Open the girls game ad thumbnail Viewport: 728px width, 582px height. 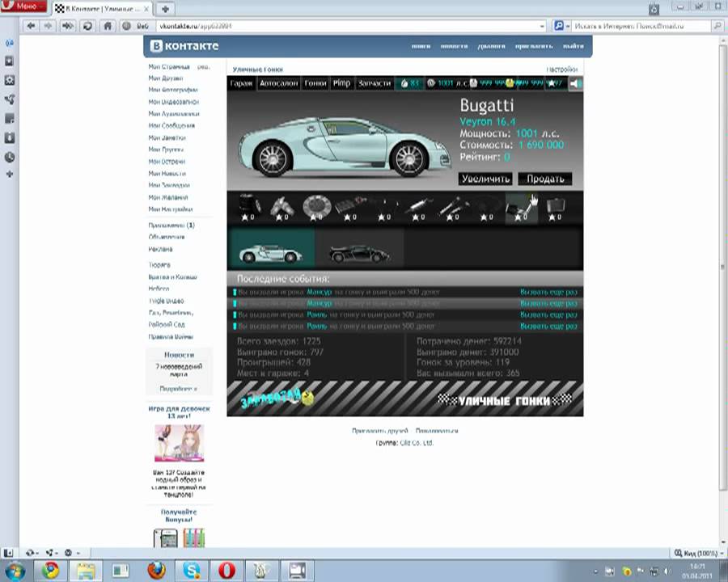[180, 443]
